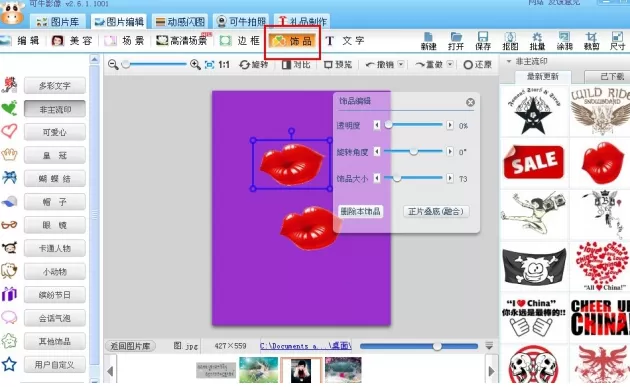
Task: Choose the 卡通人物 cartoon category button
Action: click(x=55, y=248)
